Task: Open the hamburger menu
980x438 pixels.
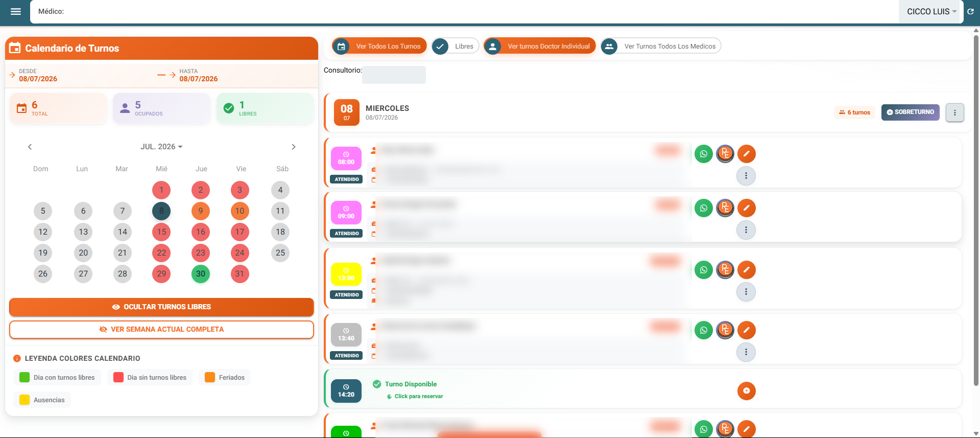Action: (16, 11)
